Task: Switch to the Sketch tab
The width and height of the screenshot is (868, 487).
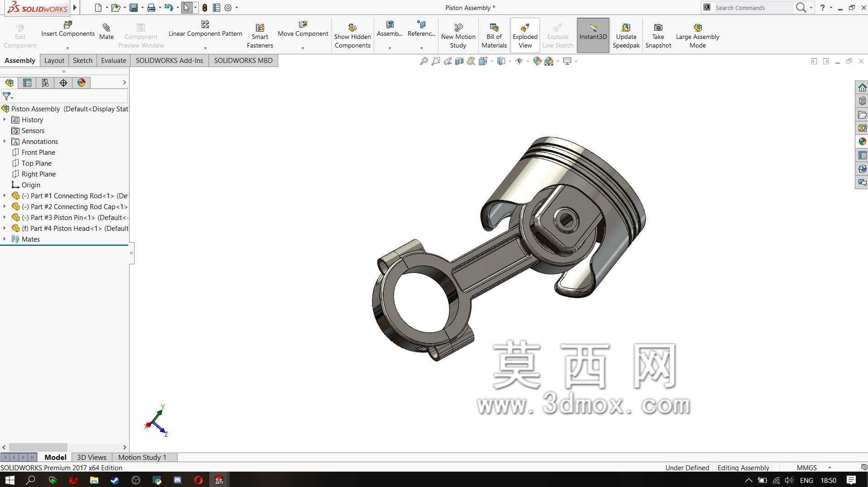Action: click(x=82, y=61)
